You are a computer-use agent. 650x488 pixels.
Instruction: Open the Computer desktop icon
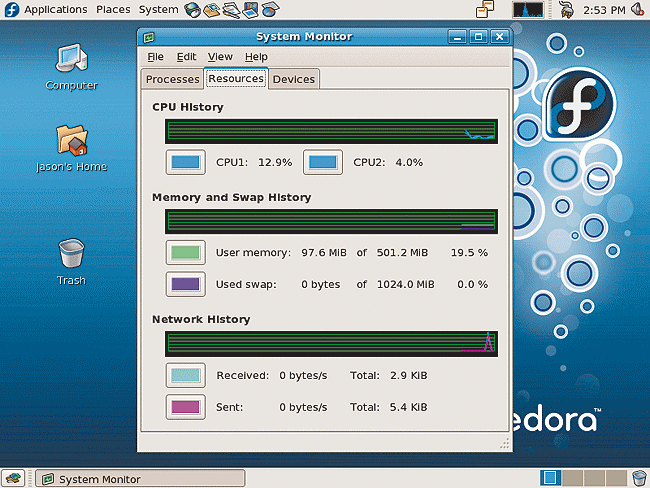71,62
